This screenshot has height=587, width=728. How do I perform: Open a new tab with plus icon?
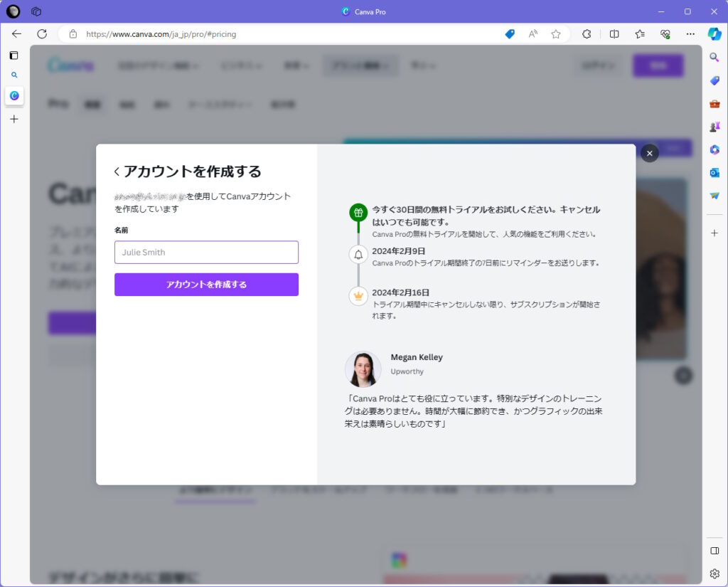pos(14,120)
